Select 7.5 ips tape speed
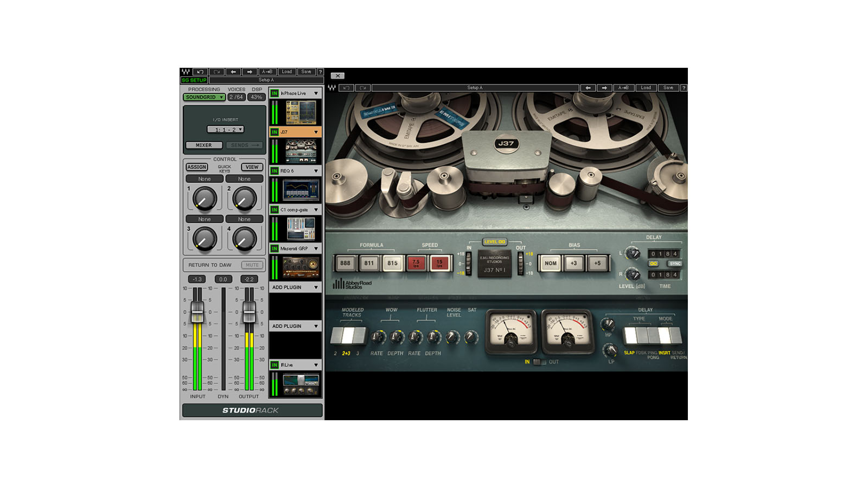868x488 pixels. [x=416, y=263]
